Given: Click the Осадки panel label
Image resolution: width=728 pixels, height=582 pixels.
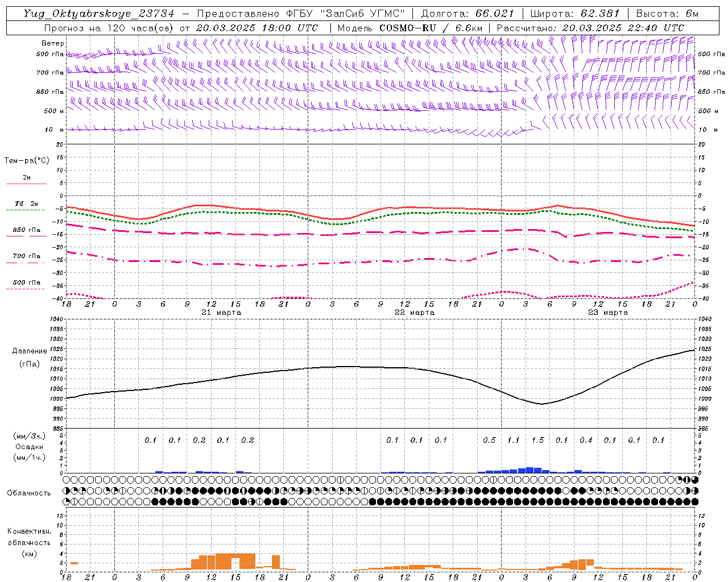Looking at the screenshot, I should coord(29,447).
